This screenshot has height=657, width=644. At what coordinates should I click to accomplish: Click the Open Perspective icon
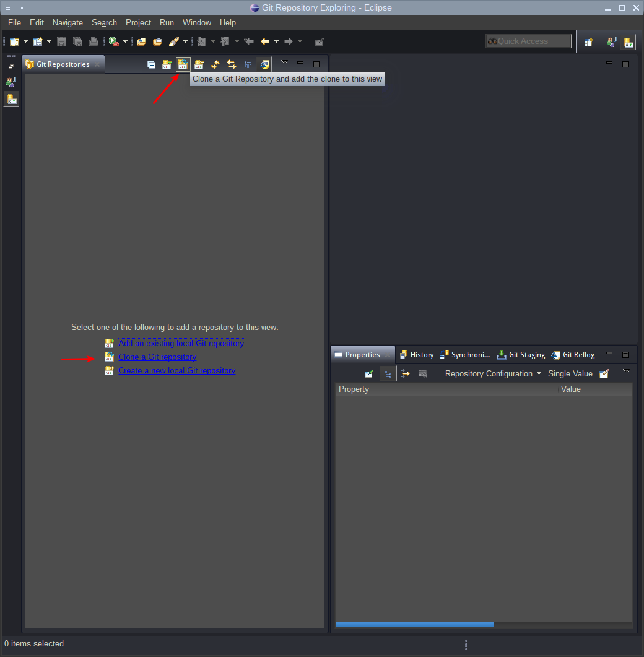589,42
